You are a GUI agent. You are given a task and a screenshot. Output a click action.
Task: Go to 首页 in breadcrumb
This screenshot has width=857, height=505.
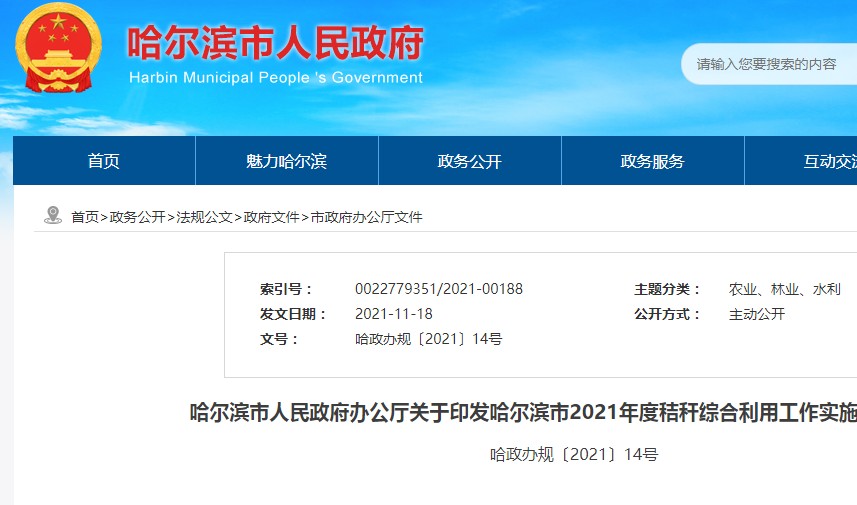coord(85,217)
